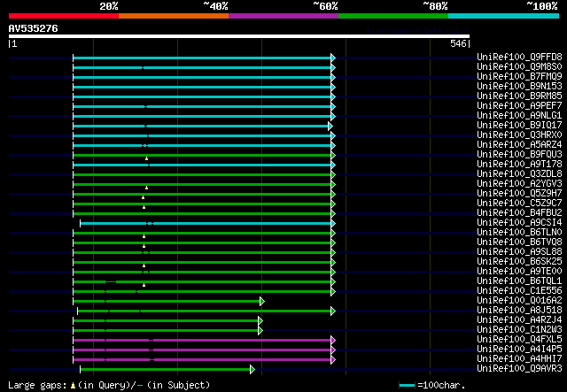The width and height of the screenshot is (567, 392).
Task: Click the cyan alignment bar for A9CSI4
Action: point(206,224)
